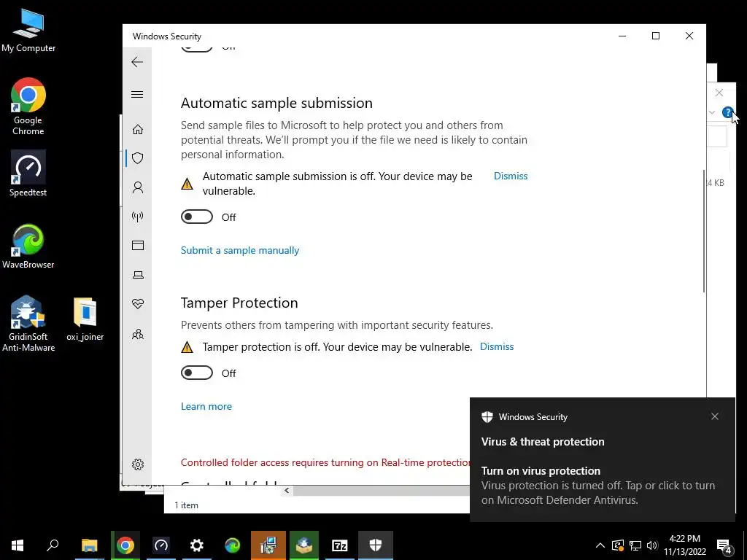Open Account protection person icon

[x=138, y=187]
